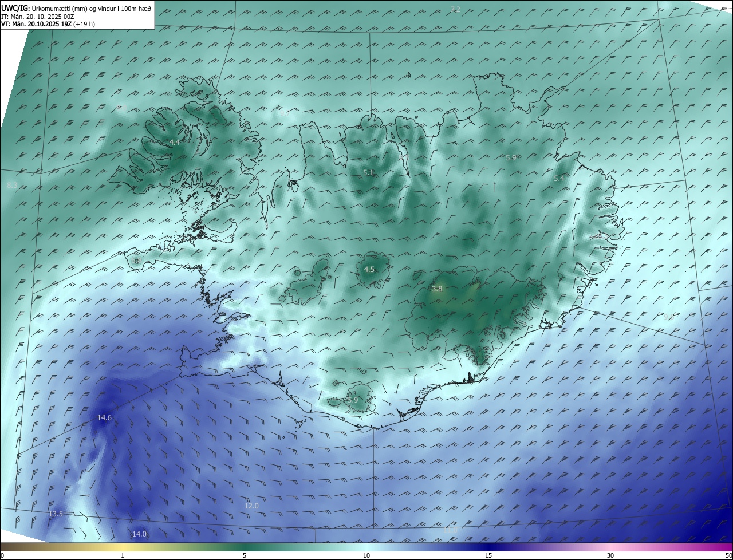This screenshot has width=733, height=560.
Task: Click the "0" tick label on the color scale
Action: [2, 555]
